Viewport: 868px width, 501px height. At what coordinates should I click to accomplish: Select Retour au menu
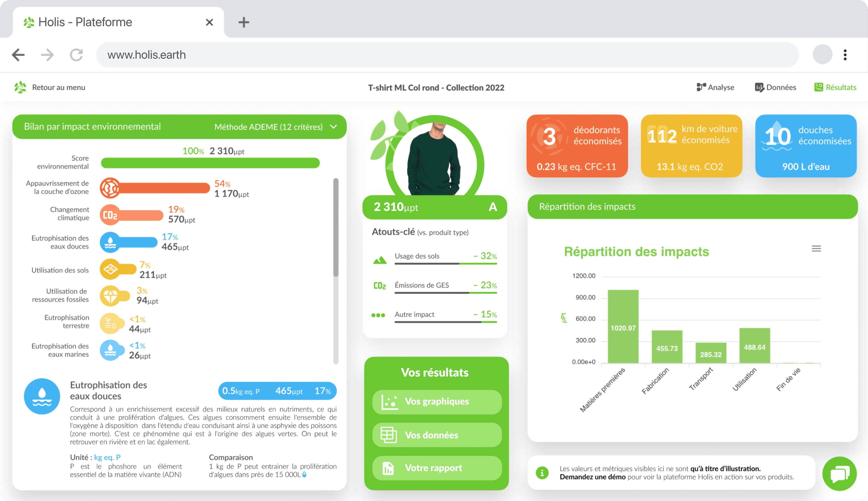click(x=59, y=87)
